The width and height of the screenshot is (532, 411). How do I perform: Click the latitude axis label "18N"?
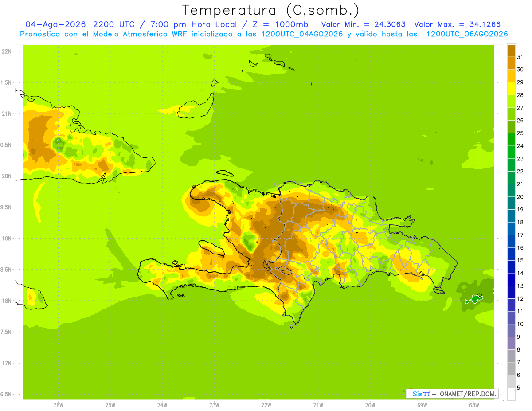pos(7,301)
